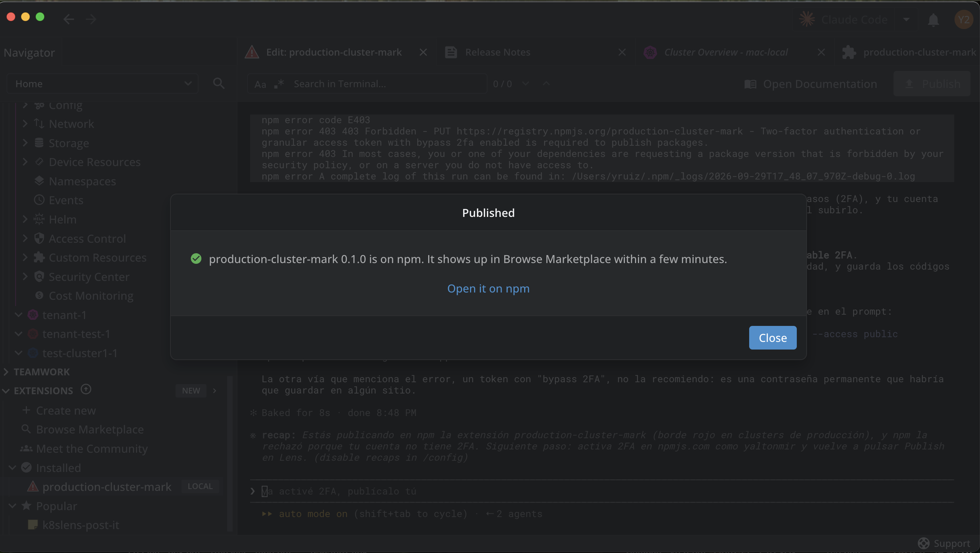Click Open Documentation
The width and height of the screenshot is (980, 553).
810,84
